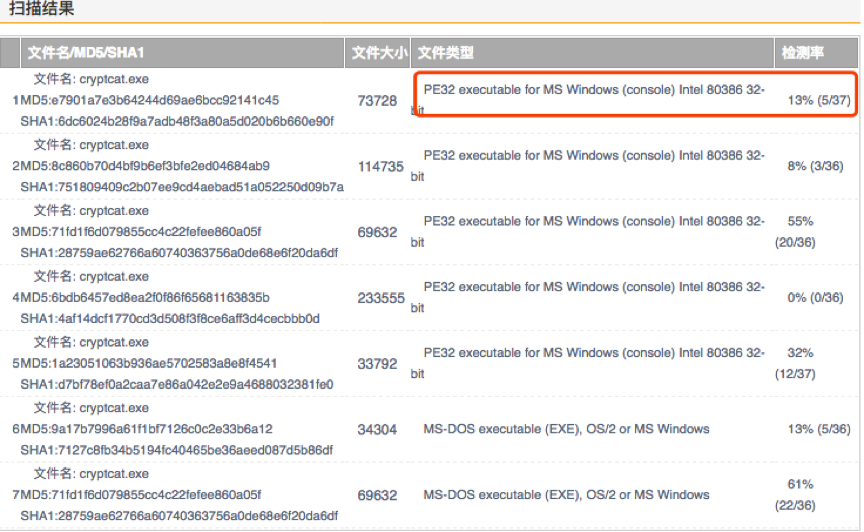Screen dimensions: 864x532
Task: Click the 扫描结果 section heading
Action: (42, 8)
